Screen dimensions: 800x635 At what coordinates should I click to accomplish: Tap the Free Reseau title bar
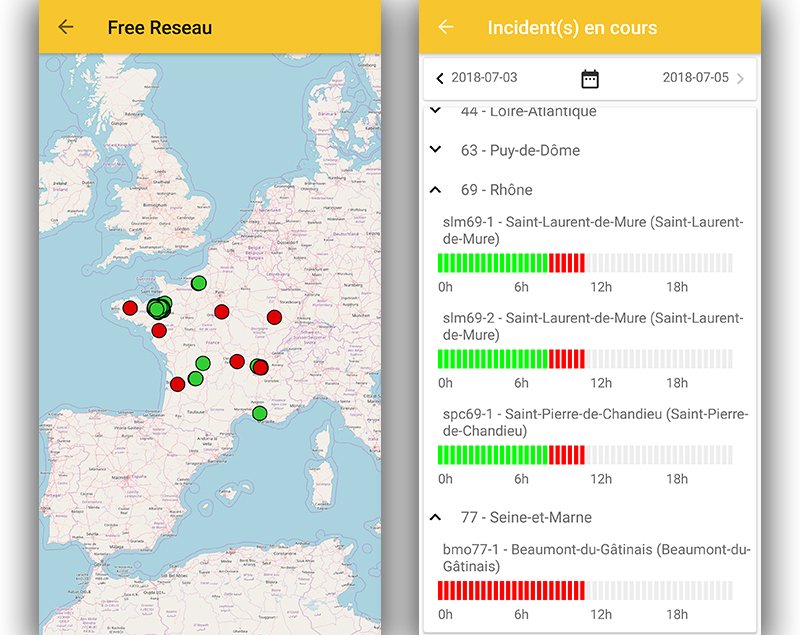point(160,27)
